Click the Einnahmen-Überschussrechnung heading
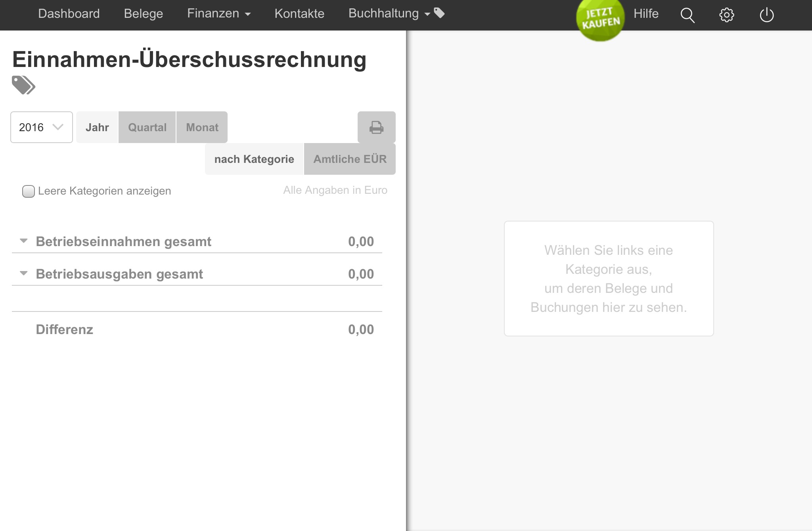Screen dimensions: 812x531 (189, 59)
